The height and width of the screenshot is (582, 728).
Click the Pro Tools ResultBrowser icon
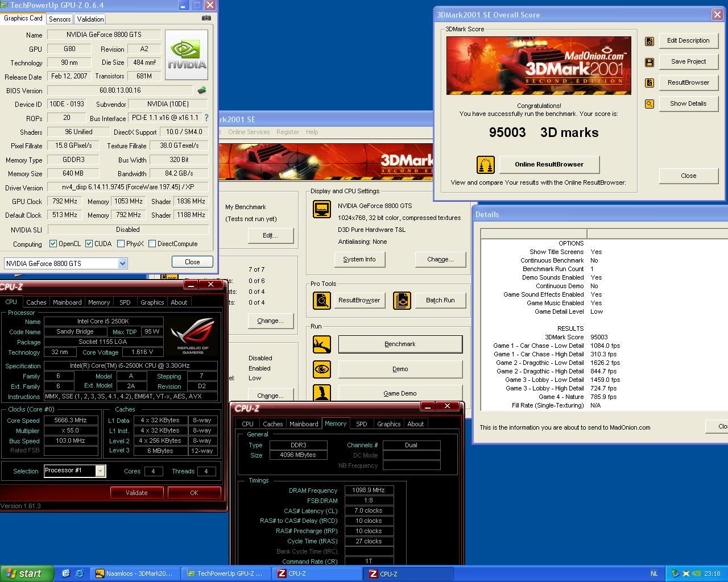coord(322,300)
